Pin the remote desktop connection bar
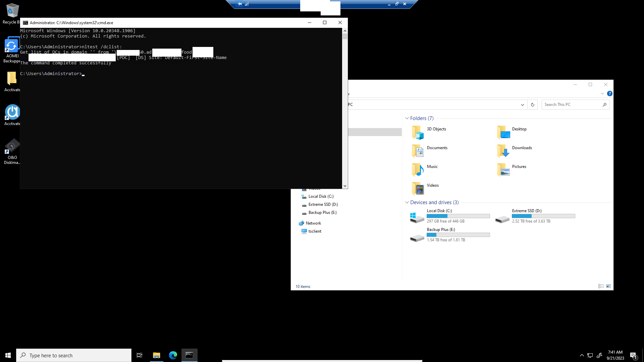The image size is (644, 362). (x=239, y=4)
